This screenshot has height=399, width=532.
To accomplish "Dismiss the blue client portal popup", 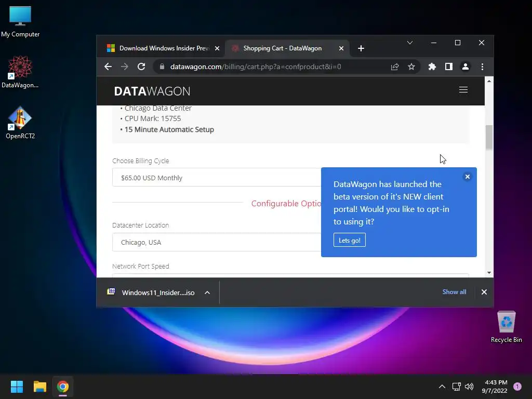I will pyautogui.click(x=467, y=177).
